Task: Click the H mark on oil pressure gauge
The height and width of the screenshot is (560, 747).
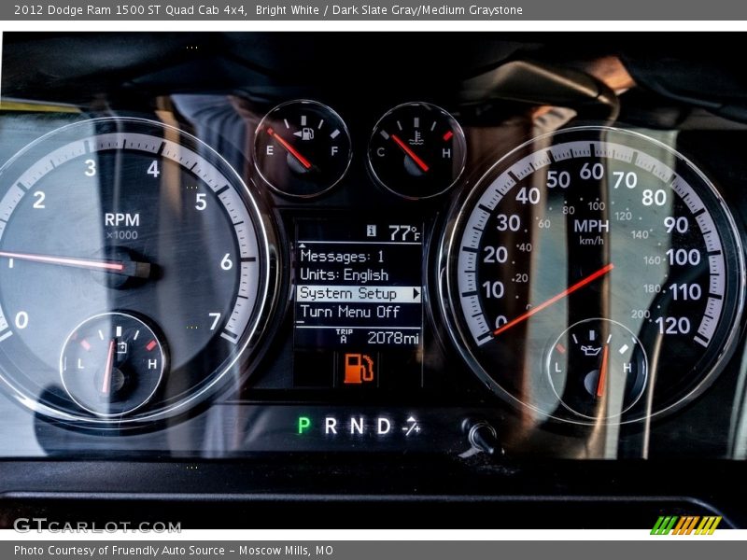Action: [x=627, y=368]
